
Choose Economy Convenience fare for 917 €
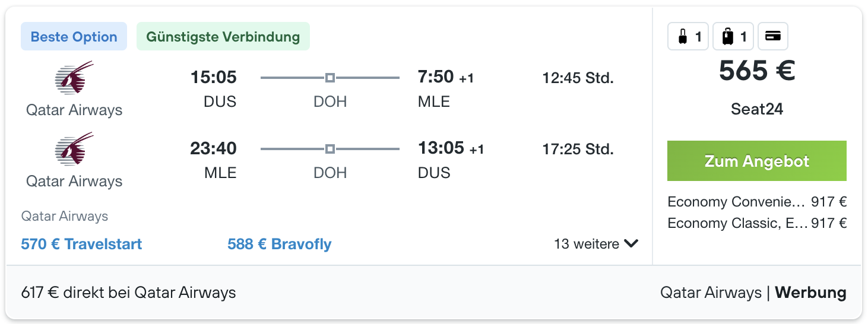pos(757,202)
